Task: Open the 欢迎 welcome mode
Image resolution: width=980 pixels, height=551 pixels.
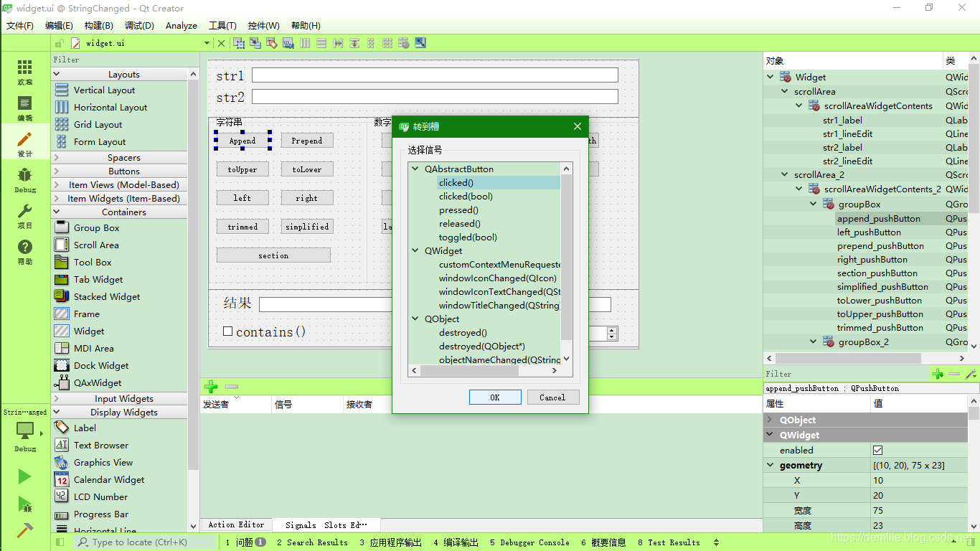Action: pyautogui.click(x=25, y=72)
